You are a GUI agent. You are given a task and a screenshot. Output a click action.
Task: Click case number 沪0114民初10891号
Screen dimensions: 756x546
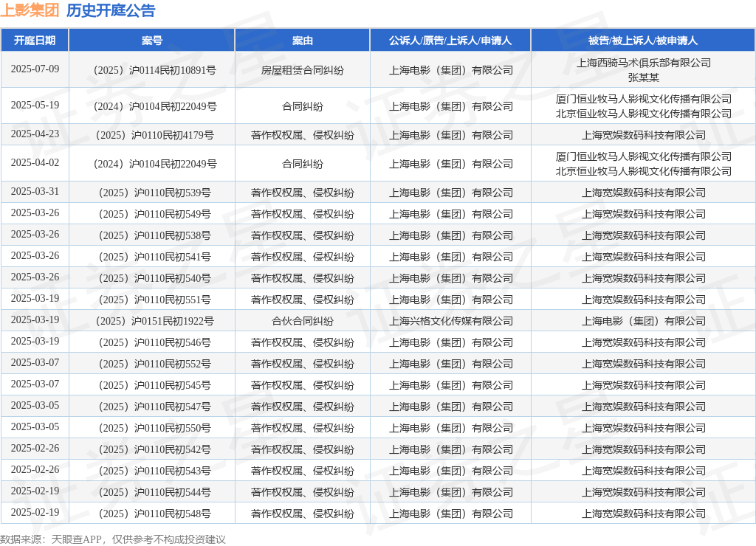pos(173,70)
